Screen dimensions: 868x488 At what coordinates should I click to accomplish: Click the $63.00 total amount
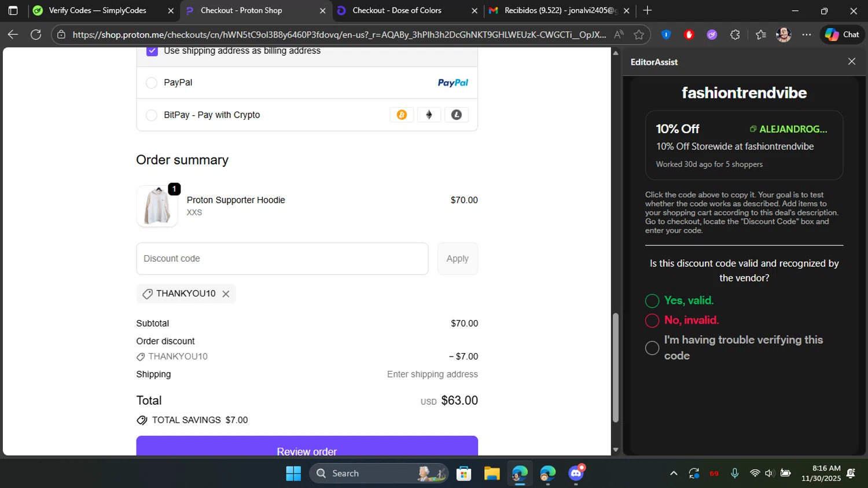[459, 401]
